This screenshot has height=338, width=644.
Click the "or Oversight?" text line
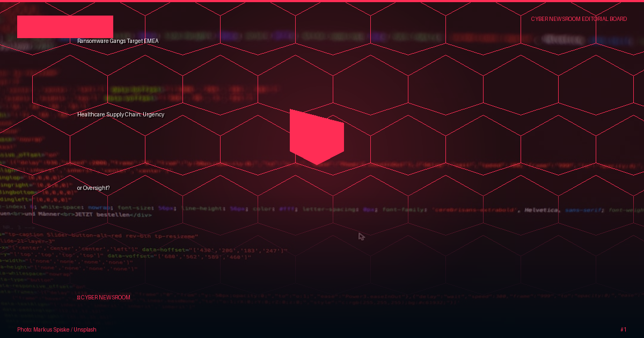93,188
